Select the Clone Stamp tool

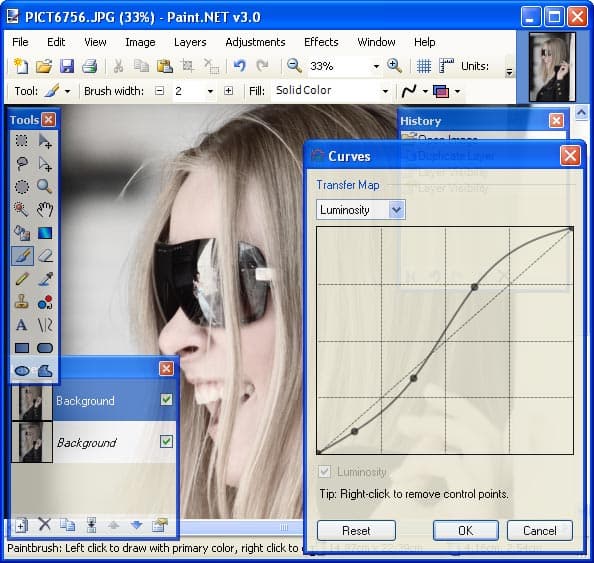click(22, 302)
